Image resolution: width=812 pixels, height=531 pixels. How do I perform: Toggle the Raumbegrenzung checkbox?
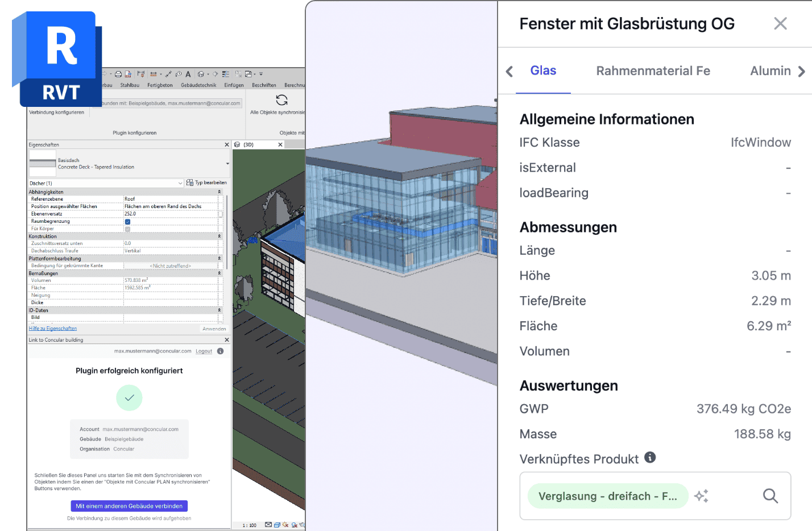pyautogui.click(x=127, y=222)
